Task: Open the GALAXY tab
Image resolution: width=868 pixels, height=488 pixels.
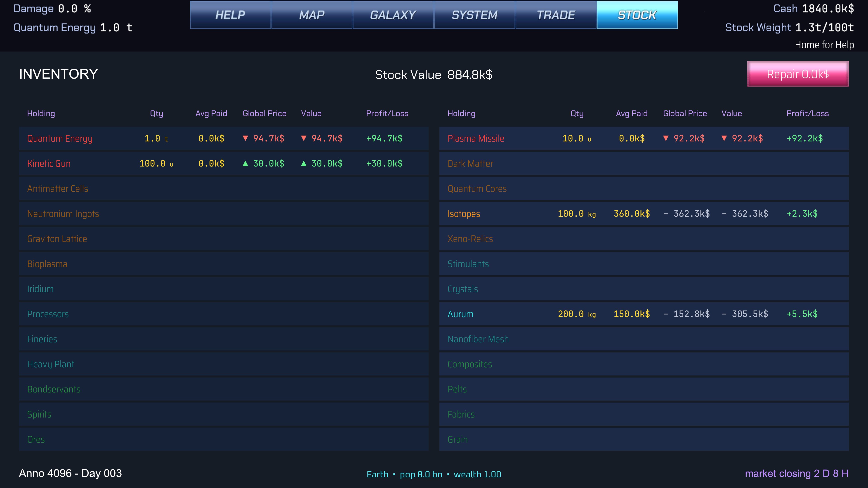Action: (x=393, y=15)
